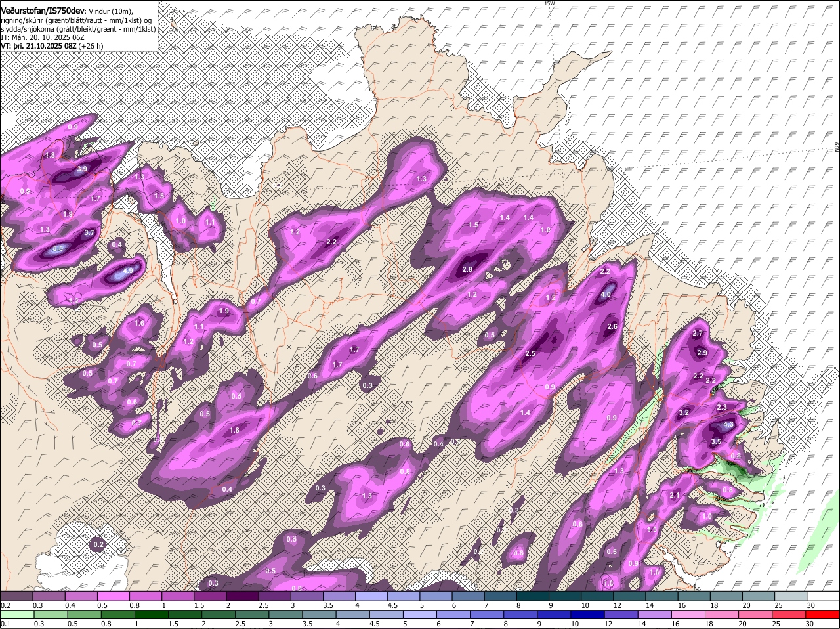Click the 30 label in the lower legend row
Viewport: 840px width, 629px height.
click(809, 623)
